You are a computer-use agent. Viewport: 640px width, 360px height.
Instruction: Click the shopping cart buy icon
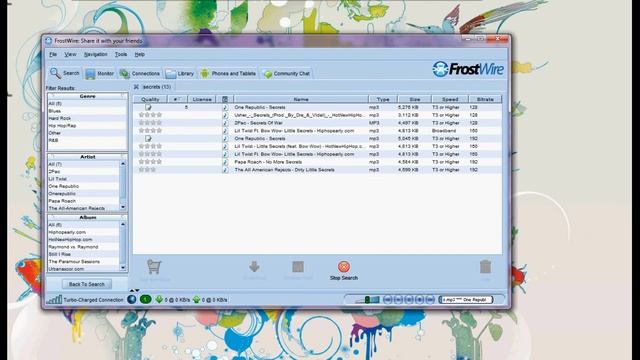click(x=154, y=267)
